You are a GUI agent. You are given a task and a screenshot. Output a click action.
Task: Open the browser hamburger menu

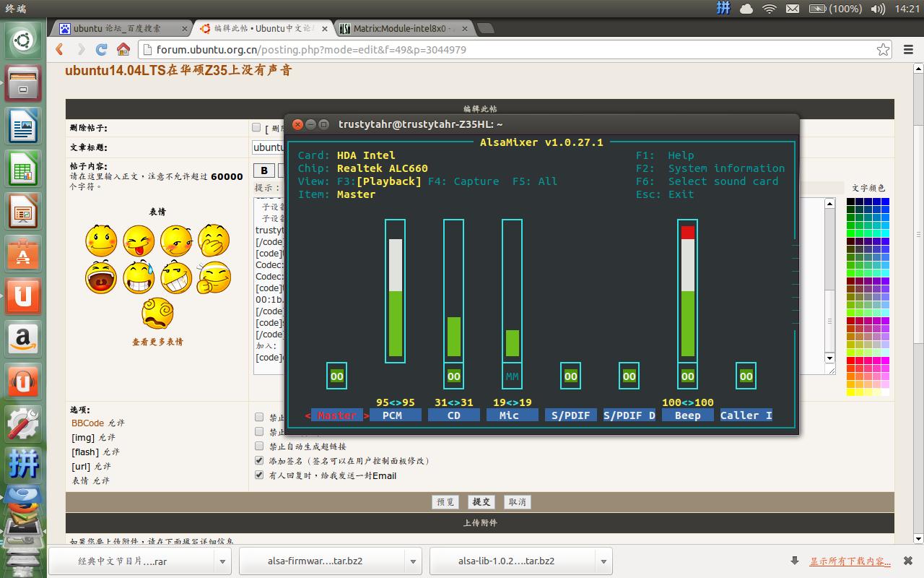908,50
